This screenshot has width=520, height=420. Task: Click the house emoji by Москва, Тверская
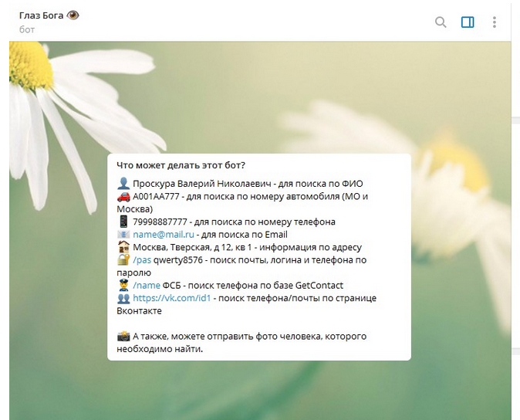123,247
